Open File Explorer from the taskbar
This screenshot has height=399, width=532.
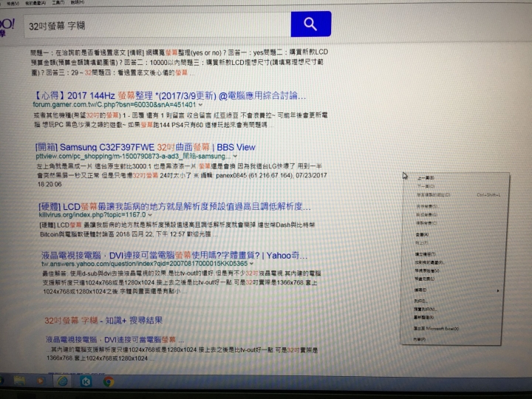19,381
